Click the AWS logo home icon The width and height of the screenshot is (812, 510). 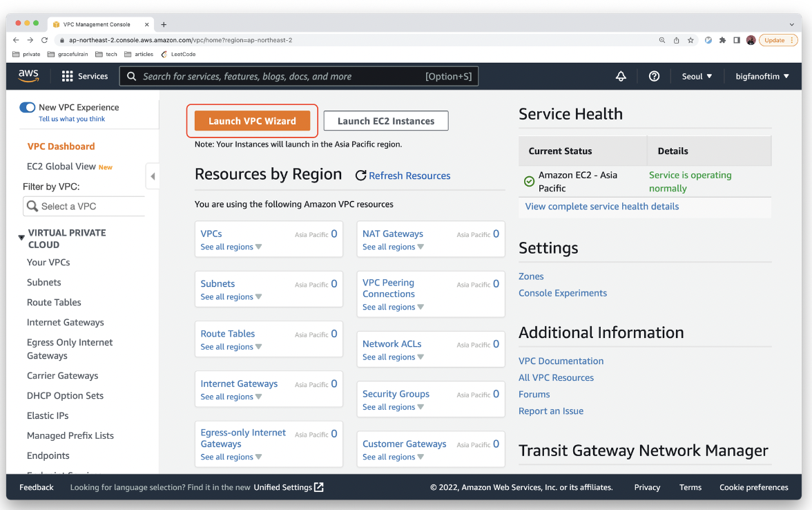click(28, 76)
